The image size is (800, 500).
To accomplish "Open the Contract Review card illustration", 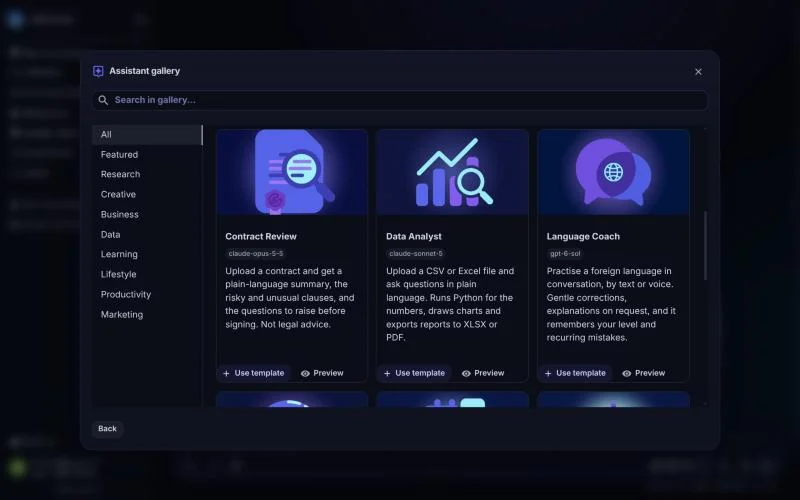I will 292,172.
